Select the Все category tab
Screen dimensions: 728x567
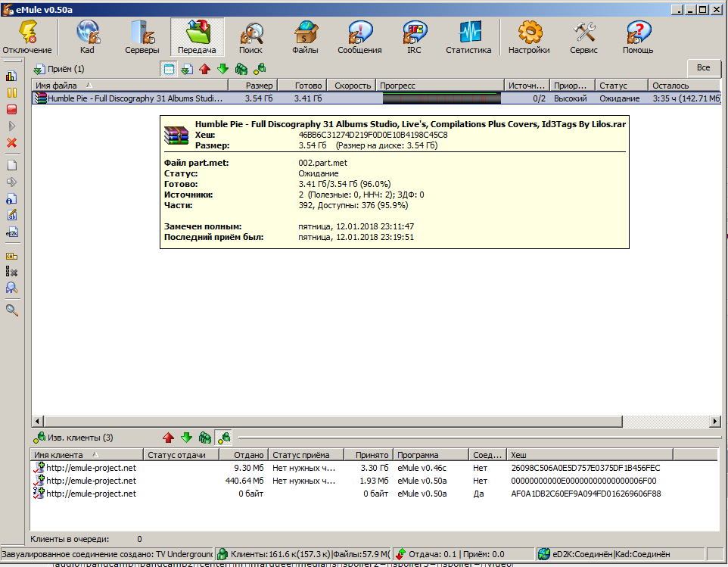tap(703, 68)
